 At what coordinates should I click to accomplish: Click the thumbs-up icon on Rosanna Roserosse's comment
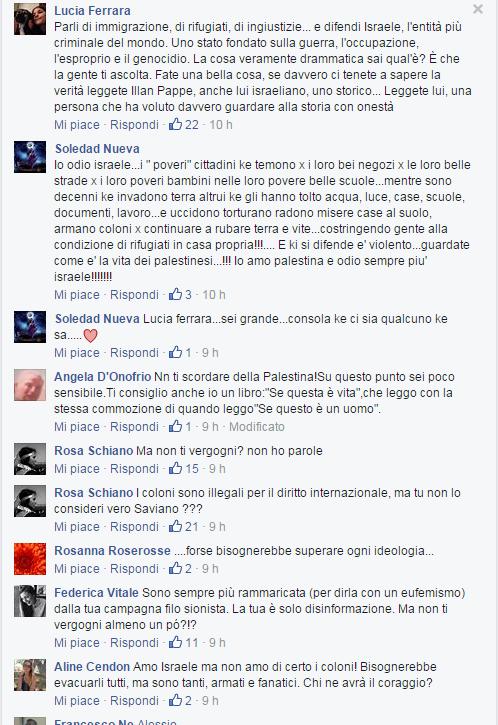[175, 568]
